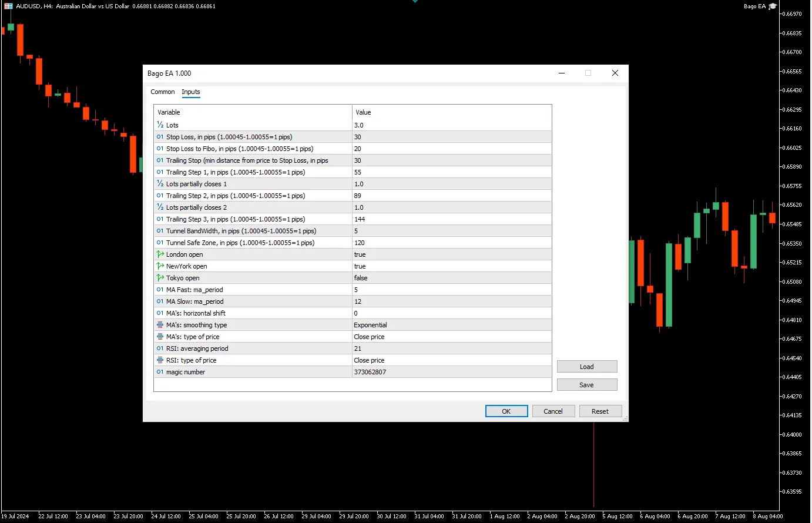This screenshot has width=812, height=523.
Task: Open the RSI type of price dropdown
Action: click(451, 360)
